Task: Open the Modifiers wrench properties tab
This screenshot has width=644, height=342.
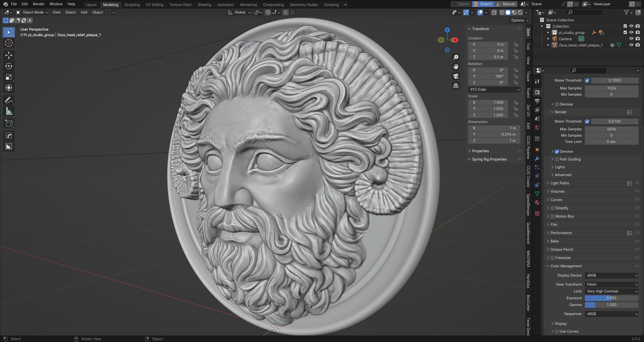Action: [x=537, y=159]
